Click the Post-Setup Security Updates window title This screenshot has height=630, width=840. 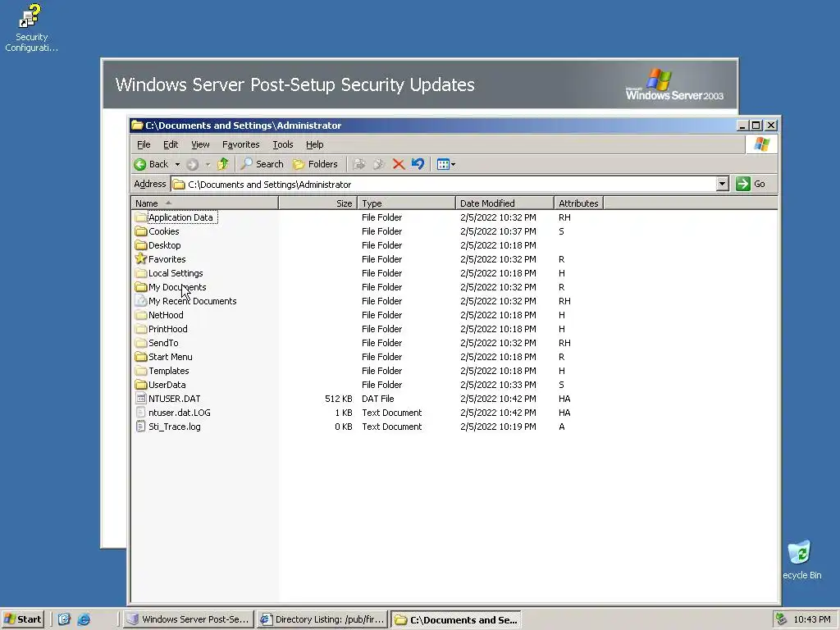[295, 84]
